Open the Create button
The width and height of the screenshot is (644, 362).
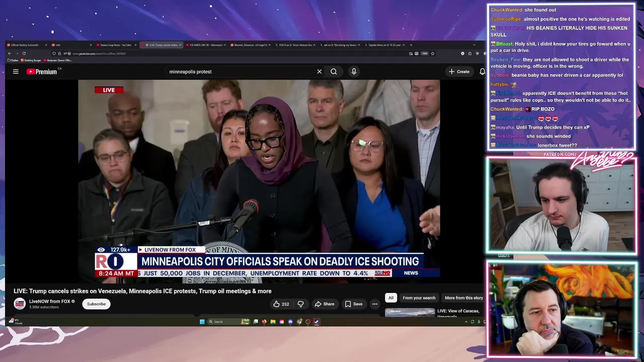(x=459, y=71)
